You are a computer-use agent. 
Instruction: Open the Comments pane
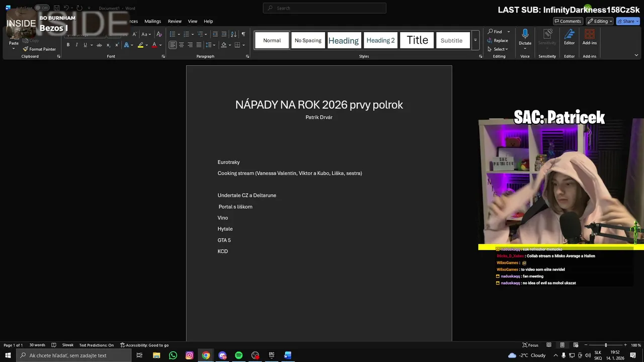coord(568,21)
